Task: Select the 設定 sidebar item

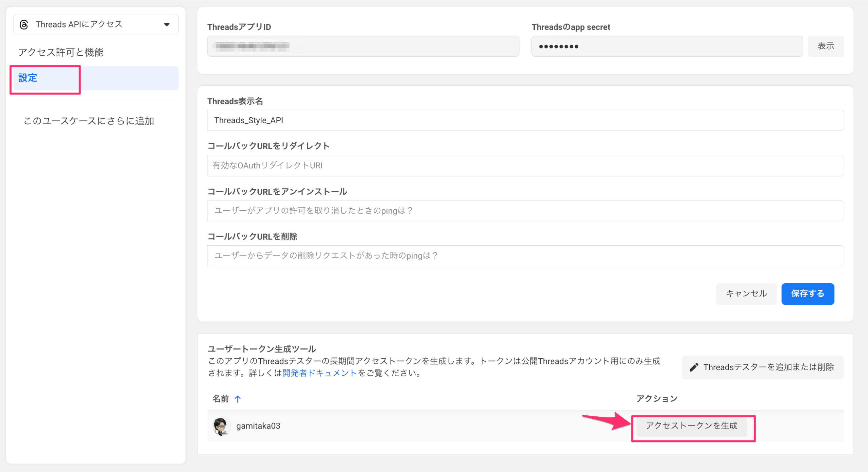Action: coord(28,78)
